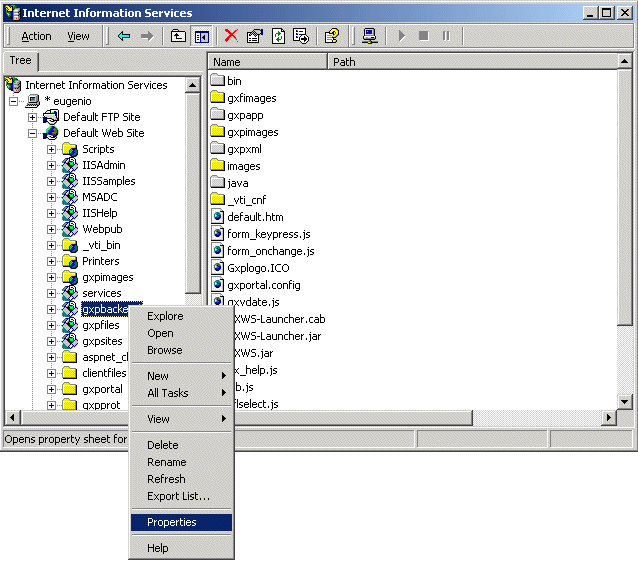Go up one level with folder icon
638x561 pixels.
coord(178,36)
